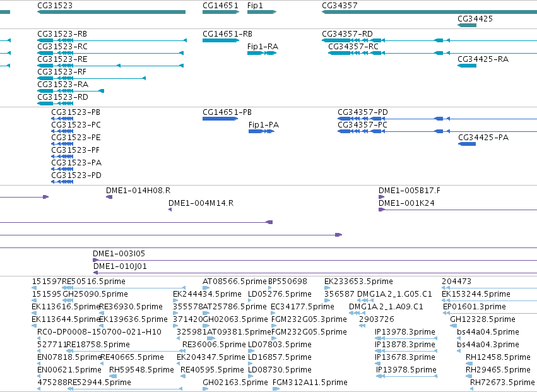
Task: Select EST RH29465.5prime
Action: 498,371
